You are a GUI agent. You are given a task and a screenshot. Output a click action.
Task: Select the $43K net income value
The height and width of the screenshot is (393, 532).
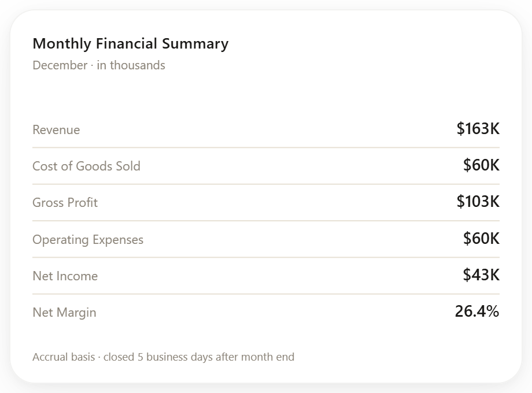point(481,275)
